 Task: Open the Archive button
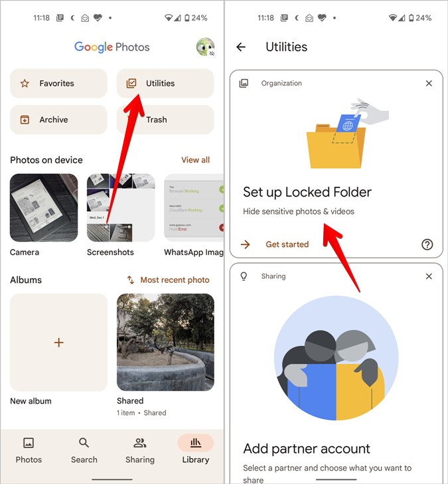click(x=58, y=120)
